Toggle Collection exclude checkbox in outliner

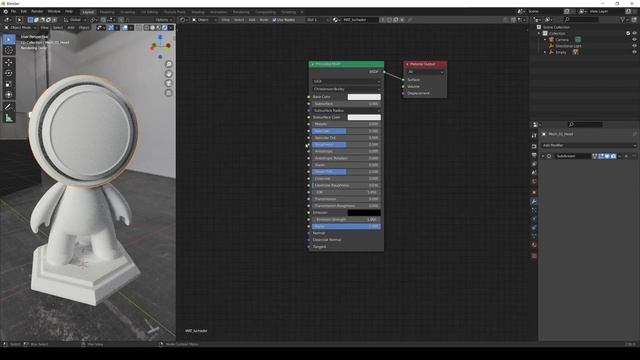point(628,33)
